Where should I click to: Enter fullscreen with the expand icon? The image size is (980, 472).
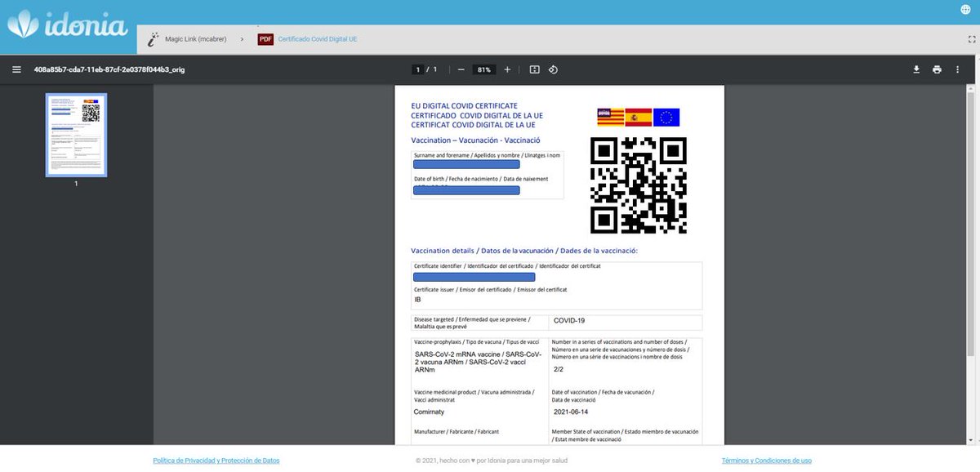tap(971, 38)
